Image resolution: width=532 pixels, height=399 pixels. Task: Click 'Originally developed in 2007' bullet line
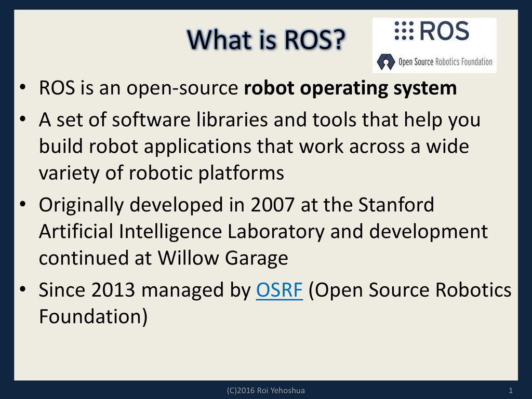tap(236, 205)
